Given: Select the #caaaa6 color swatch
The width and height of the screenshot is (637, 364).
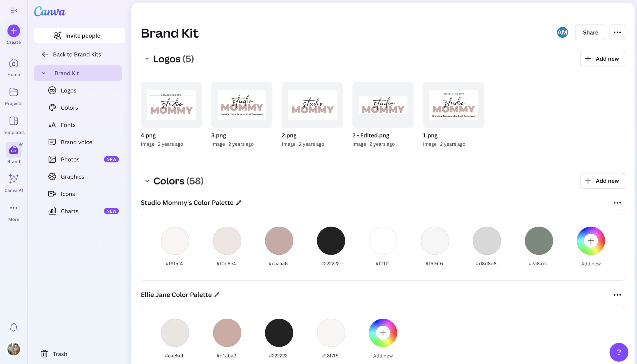Looking at the screenshot, I should [x=279, y=241].
